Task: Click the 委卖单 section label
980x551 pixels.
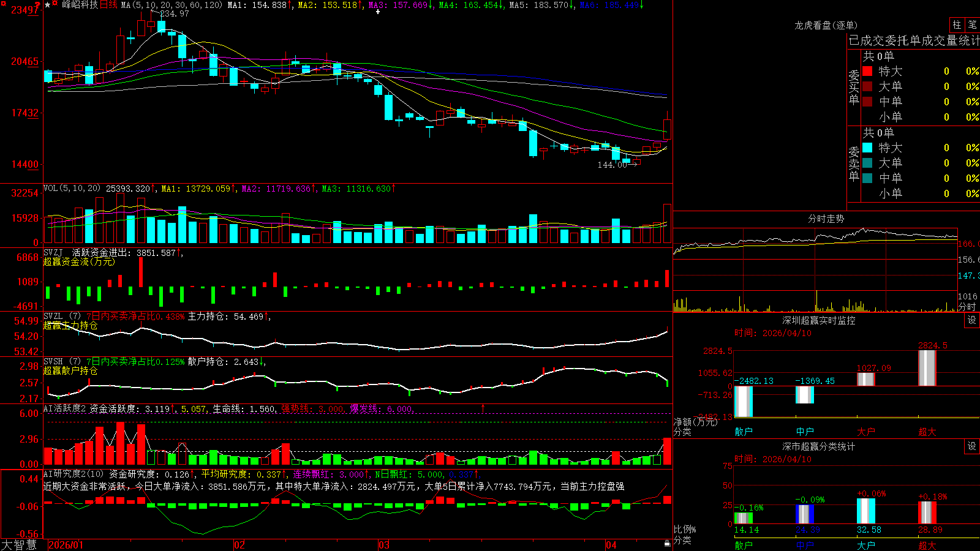Action: [x=854, y=163]
